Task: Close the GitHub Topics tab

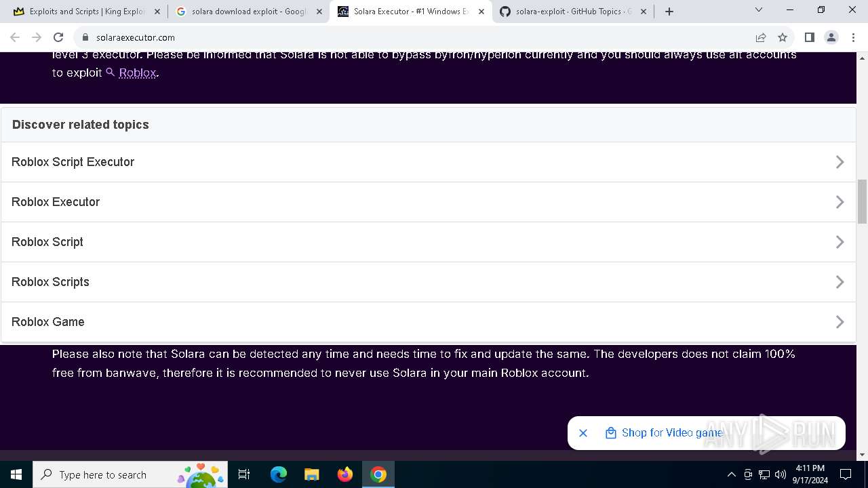Action: [644, 12]
